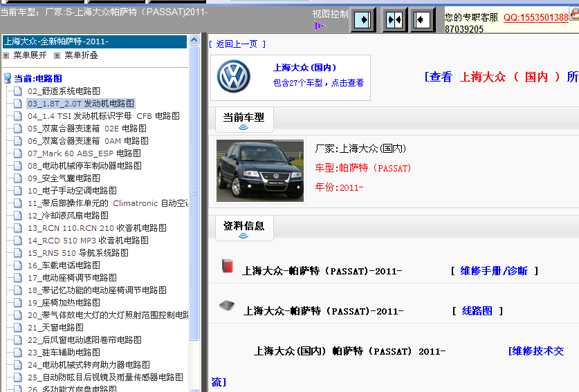Click the left tree vertical scrollbar thumb
This screenshot has width=579, height=392.
pyautogui.click(x=194, y=192)
